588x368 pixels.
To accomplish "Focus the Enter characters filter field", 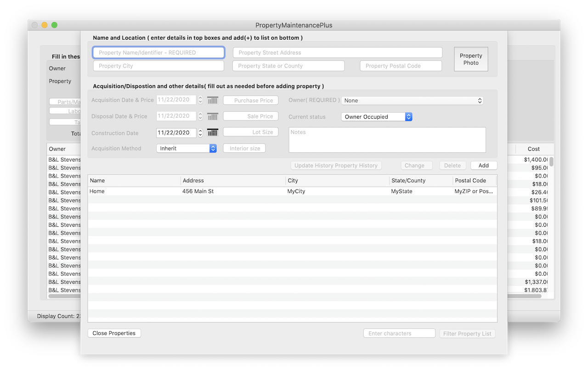I will 399,333.
